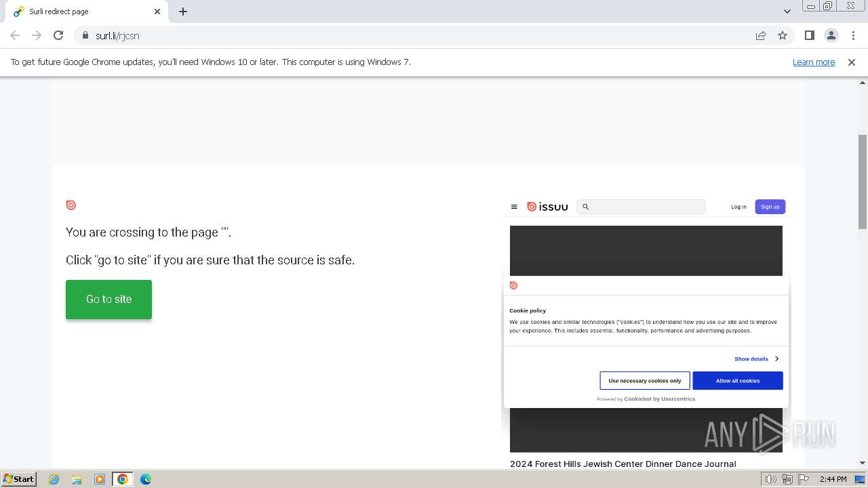Open the media player taskbar icon
Image resolution: width=868 pixels, height=488 pixels.
coord(100,479)
